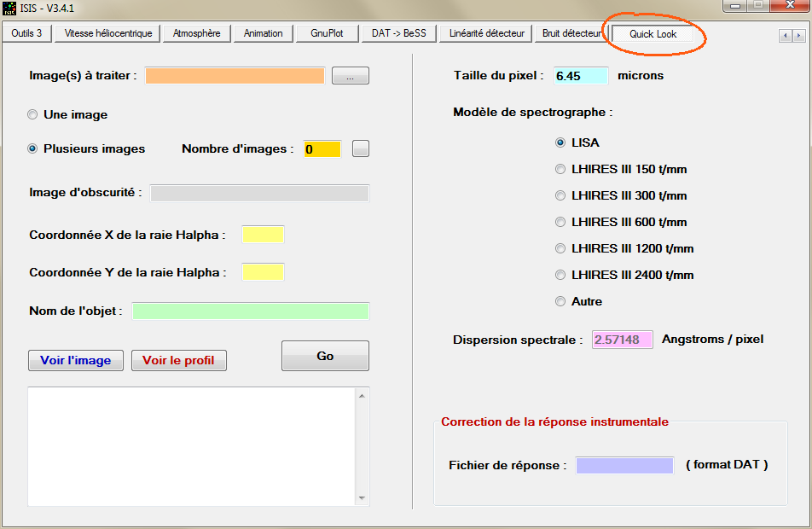Switch to the Vitesse héliocentrique tab
This screenshot has height=529, width=812.
point(108,33)
